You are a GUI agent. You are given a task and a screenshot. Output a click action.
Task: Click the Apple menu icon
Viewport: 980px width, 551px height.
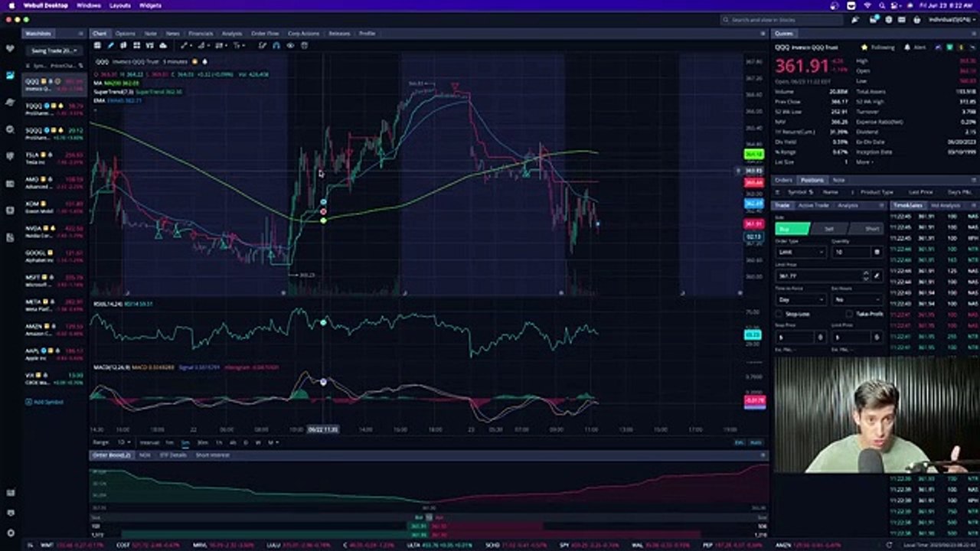pos(11,5)
